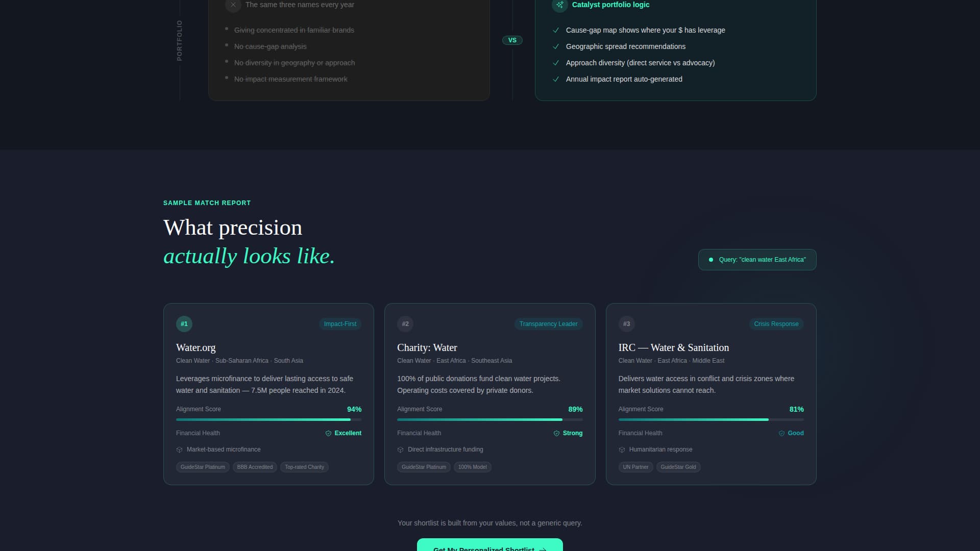Click the green dot in the Query pill

point(711,260)
